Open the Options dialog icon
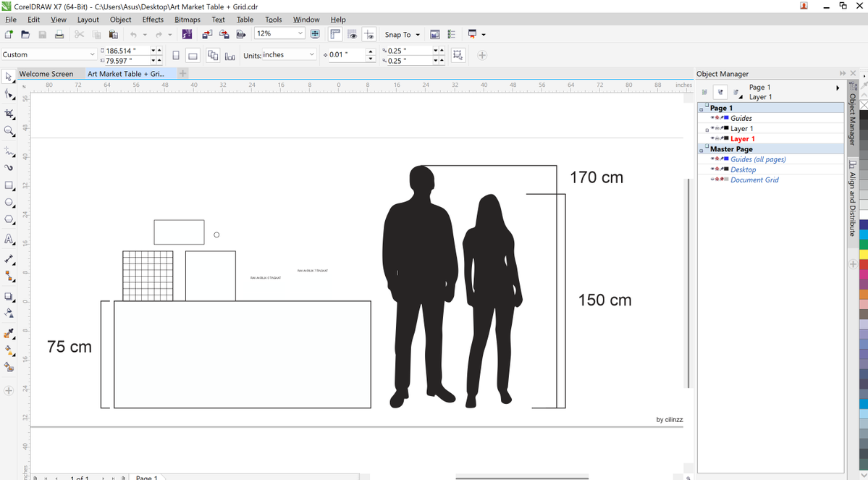The width and height of the screenshot is (868, 480). pyautogui.click(x=452, y=34)
